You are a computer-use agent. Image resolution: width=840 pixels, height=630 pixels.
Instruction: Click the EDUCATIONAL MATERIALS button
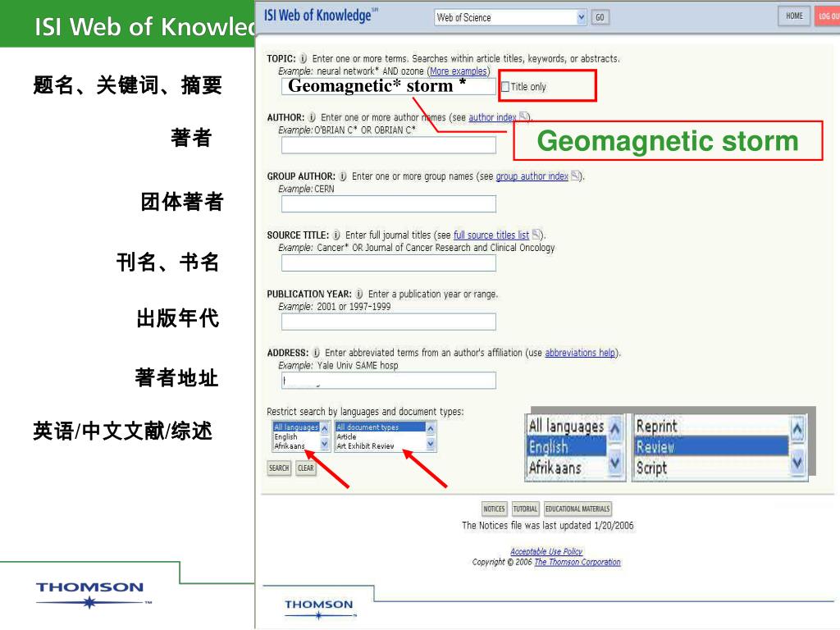(577, 509)
